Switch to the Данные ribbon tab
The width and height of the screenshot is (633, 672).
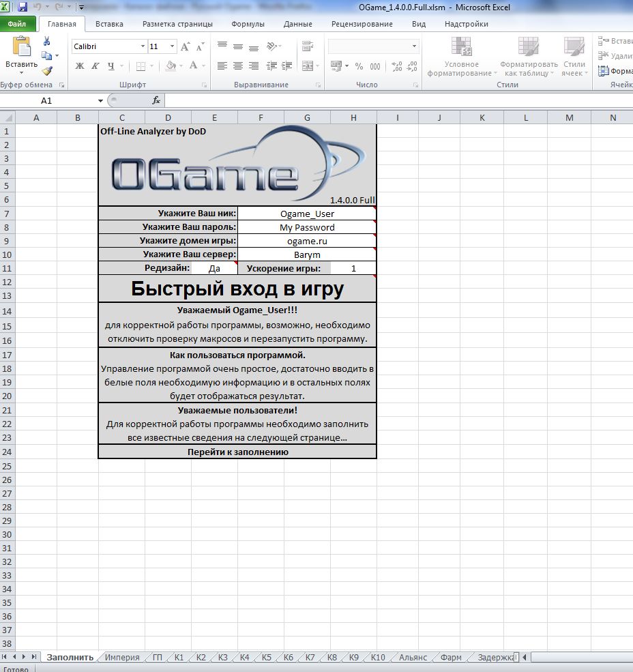298,24
